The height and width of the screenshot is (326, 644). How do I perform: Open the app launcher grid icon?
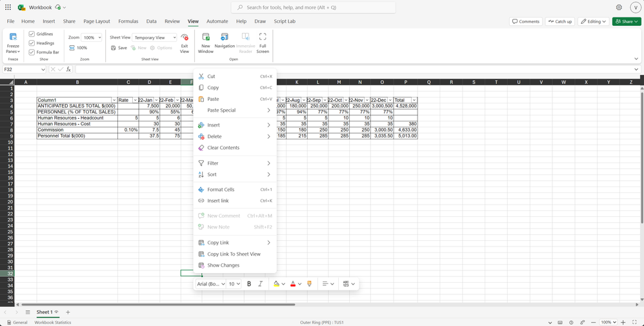tap(8, 7)
